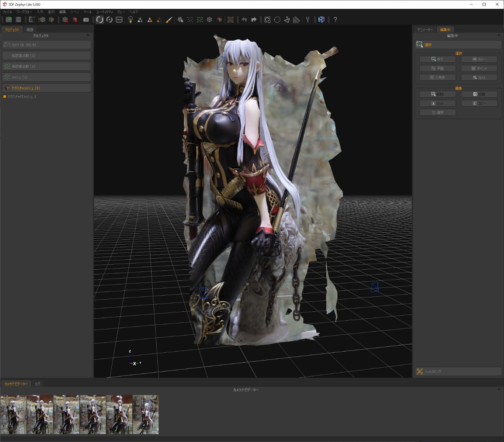Click the ポイント selection button
Screen dimensions: 504x442
click(x=479, y=68)
